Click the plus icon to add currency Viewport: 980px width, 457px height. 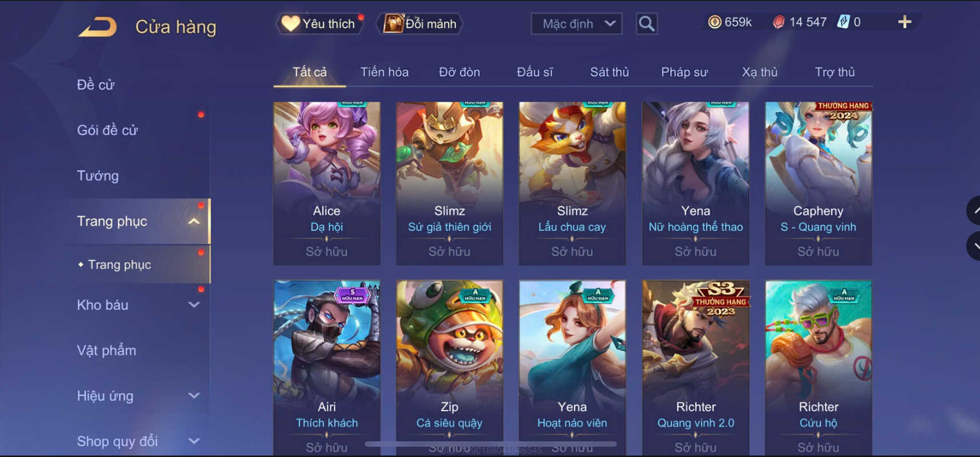click(905, 22)
